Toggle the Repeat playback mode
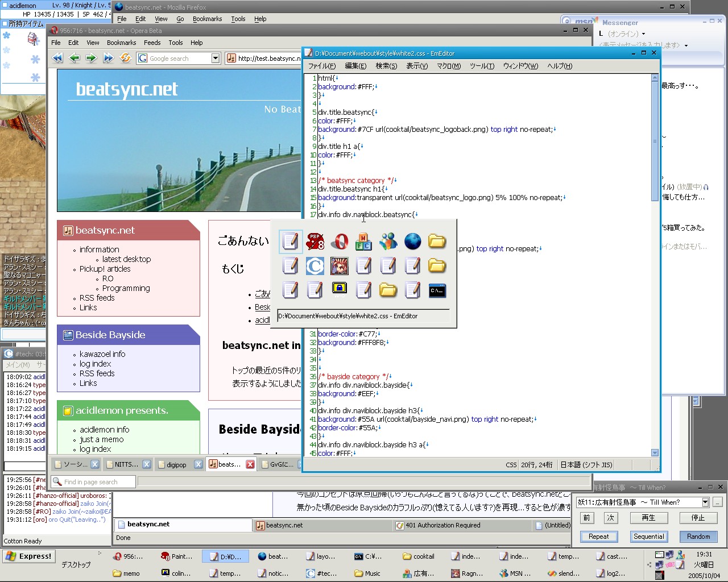Viewport: 728px width, 582px height. (x=598, y=537)
